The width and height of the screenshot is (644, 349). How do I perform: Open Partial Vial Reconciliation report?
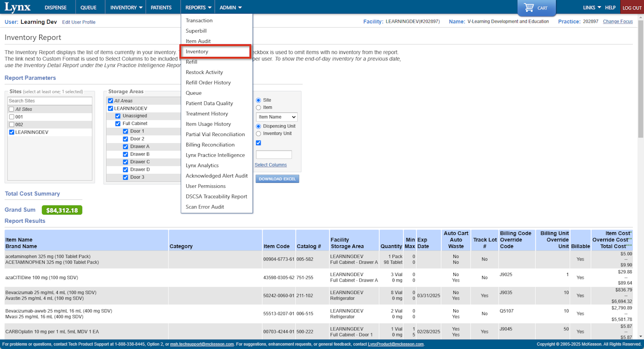tap(215, 134)
